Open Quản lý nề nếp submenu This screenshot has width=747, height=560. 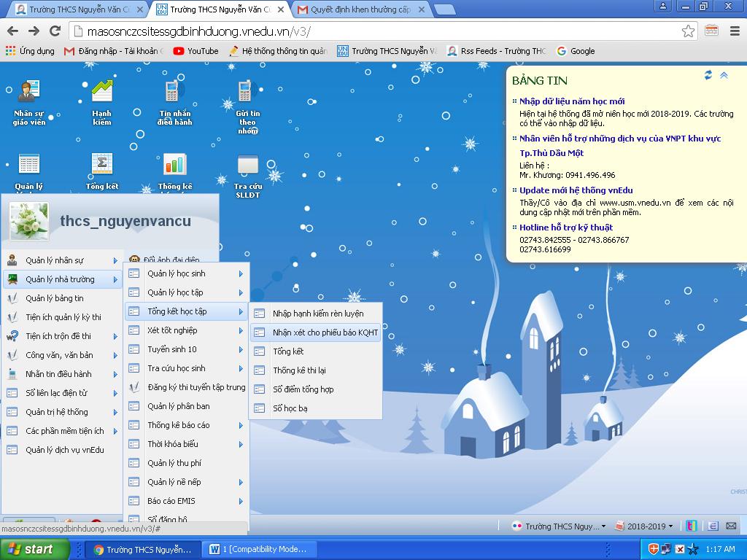186,482
